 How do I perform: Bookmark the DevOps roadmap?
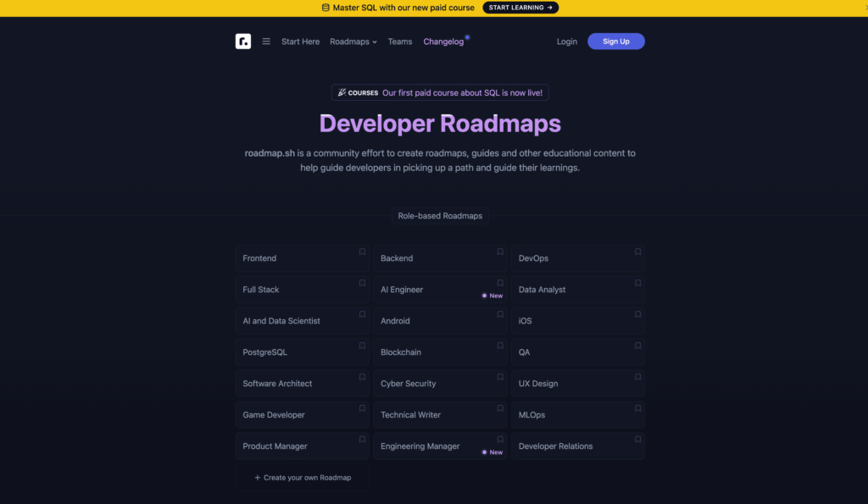point(637,252)
